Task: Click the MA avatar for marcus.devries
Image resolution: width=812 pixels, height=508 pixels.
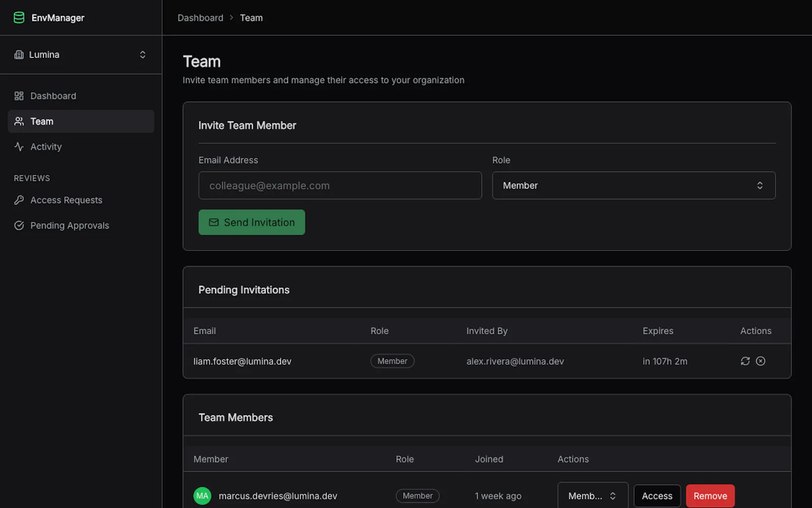Action: tap(202, 496)
